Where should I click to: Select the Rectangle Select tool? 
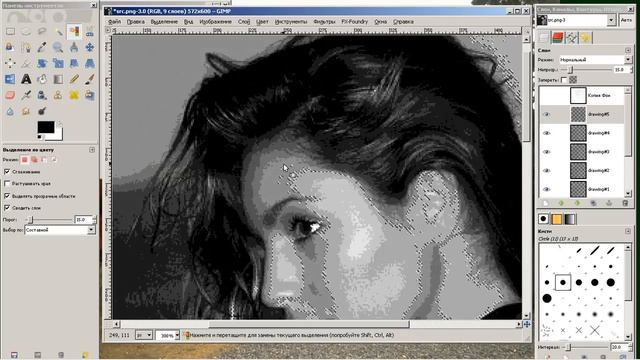pyautogui.click(x=10, y=31)
